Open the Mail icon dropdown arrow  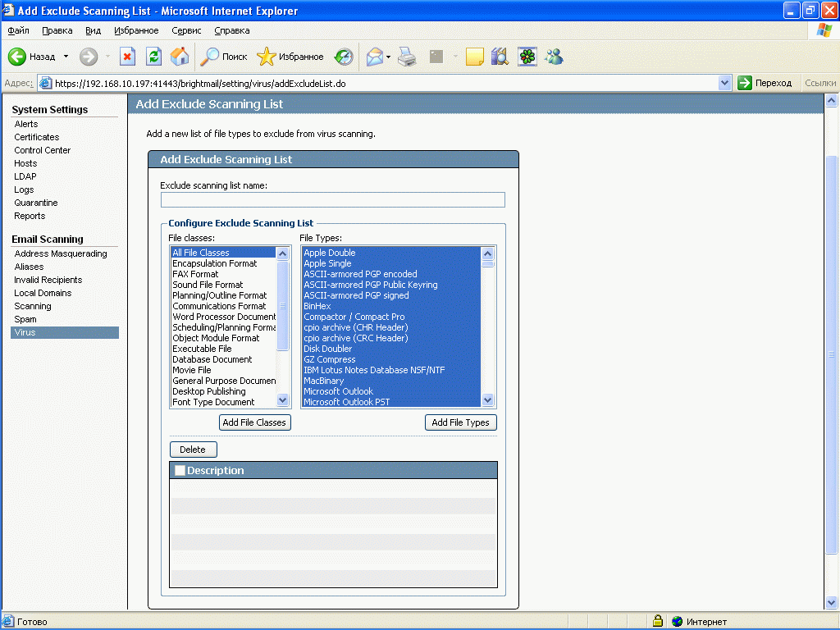388,57
